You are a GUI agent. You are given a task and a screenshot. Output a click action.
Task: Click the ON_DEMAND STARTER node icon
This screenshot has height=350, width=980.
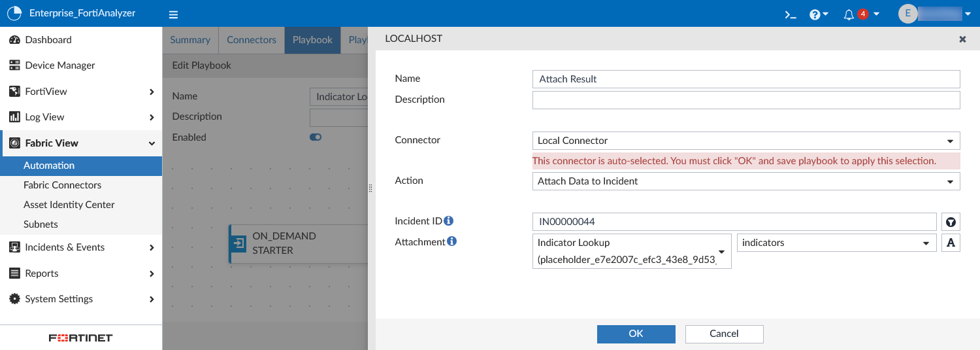[x=239, y=243]
